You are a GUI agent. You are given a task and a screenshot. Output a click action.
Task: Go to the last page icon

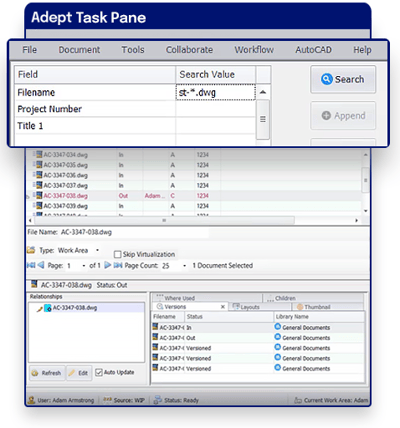coord(118,265)
